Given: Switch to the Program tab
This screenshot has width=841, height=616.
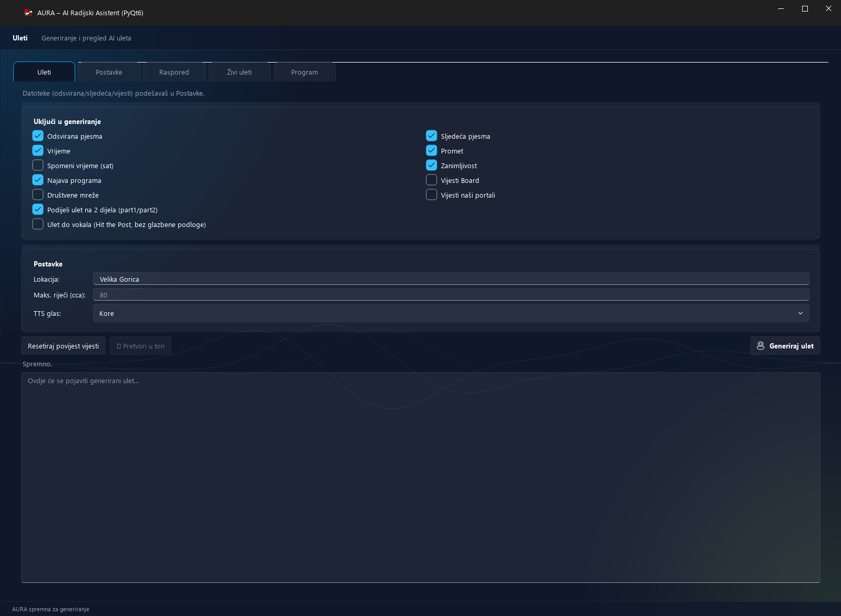Looking at the screenshot, I should 304,72.
